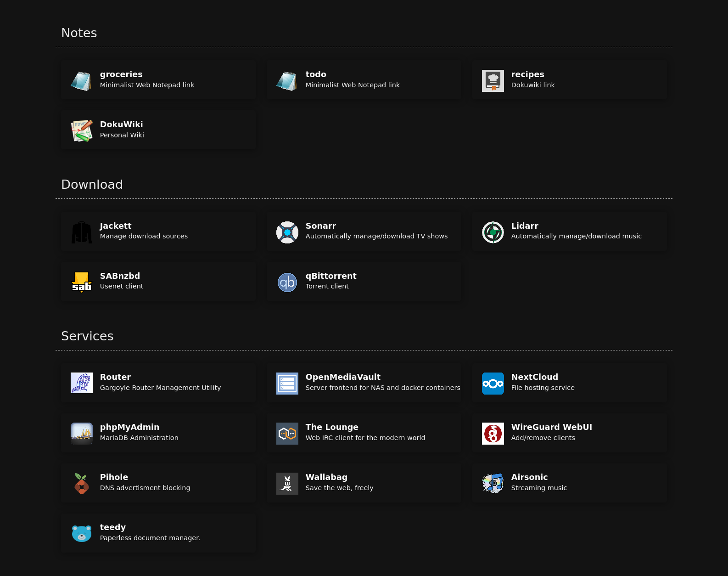Click the todo notepad icon
The height and width of the screenshot is (576, 728).
tap(287, 81)
